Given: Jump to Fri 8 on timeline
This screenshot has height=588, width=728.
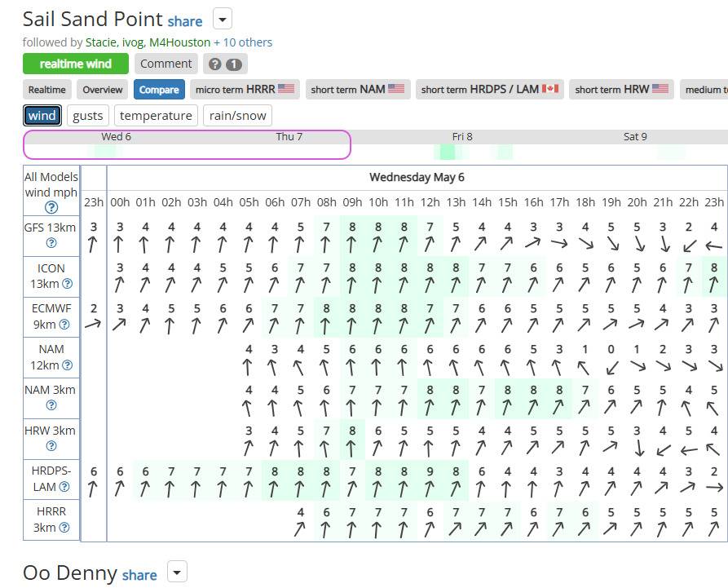Looking at the screenshot, I should 462,136.
